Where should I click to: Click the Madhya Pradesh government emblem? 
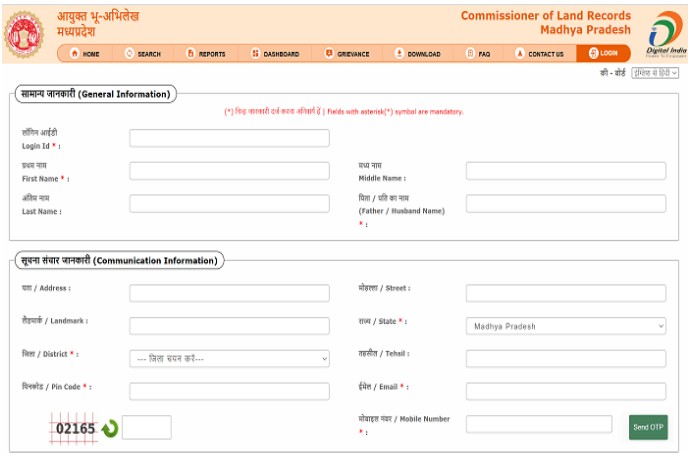click(x=25, y=35)
